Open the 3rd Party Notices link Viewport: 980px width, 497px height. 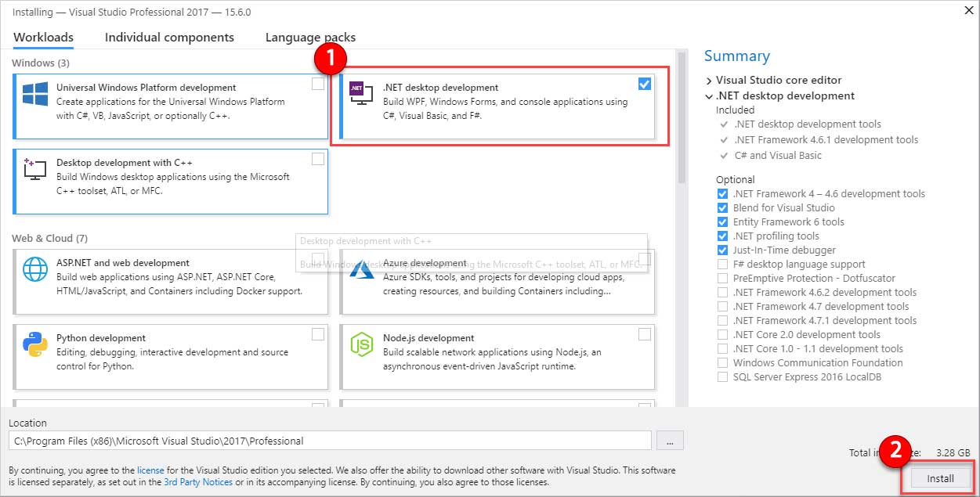click(198, 482)
